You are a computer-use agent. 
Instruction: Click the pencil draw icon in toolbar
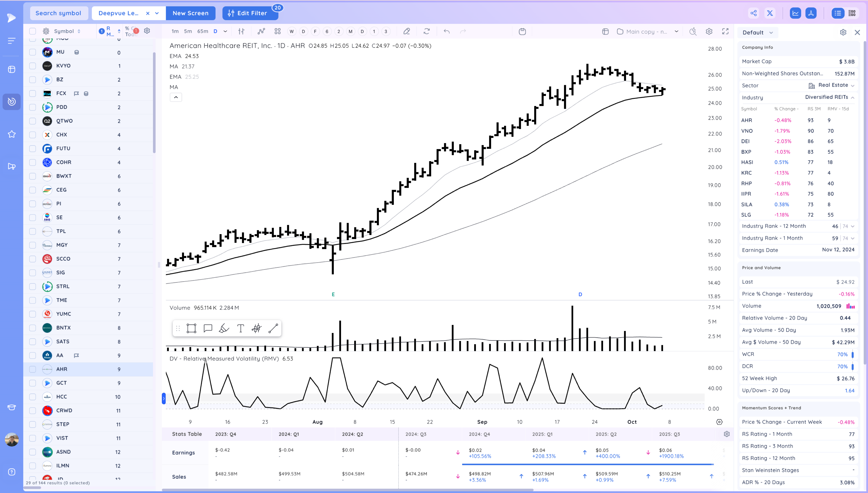coord(407,31)
